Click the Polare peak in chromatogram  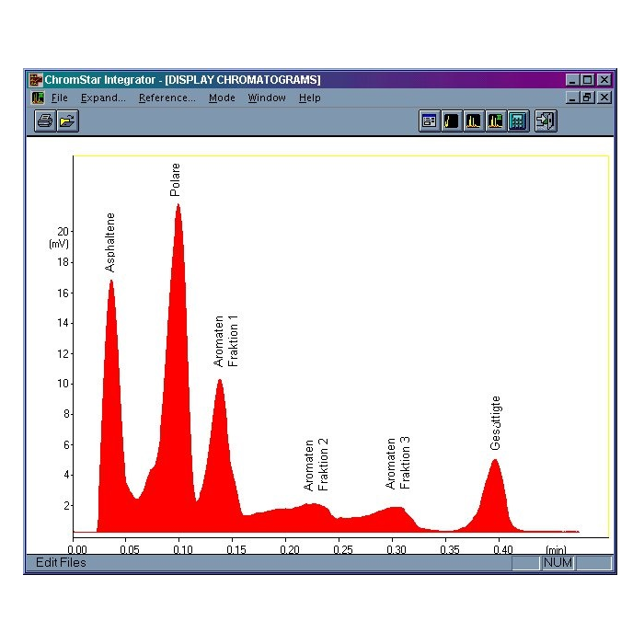point(178,276)
